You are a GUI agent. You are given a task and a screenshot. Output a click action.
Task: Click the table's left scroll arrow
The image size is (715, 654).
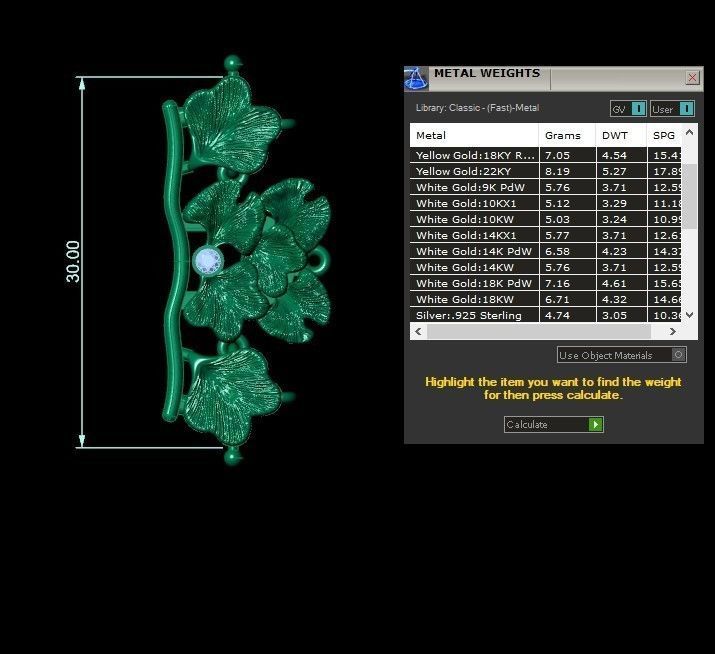click(419, 332)
